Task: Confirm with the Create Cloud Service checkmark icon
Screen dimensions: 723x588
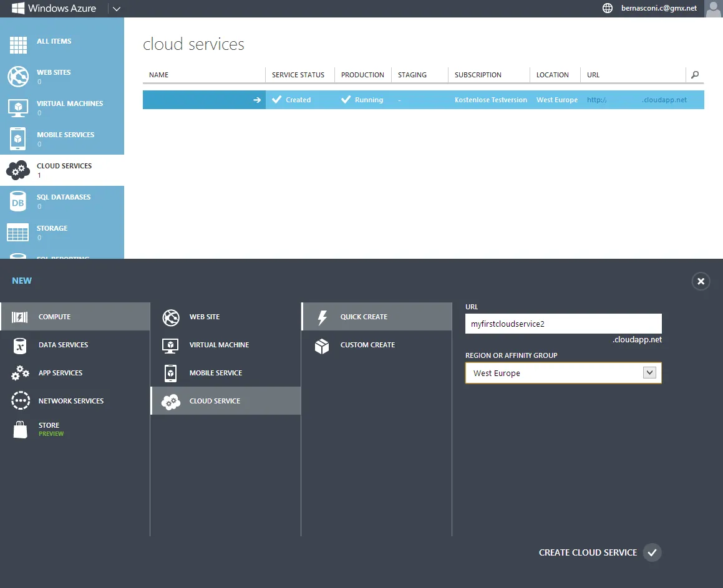Action: click(x=652, y=552)
